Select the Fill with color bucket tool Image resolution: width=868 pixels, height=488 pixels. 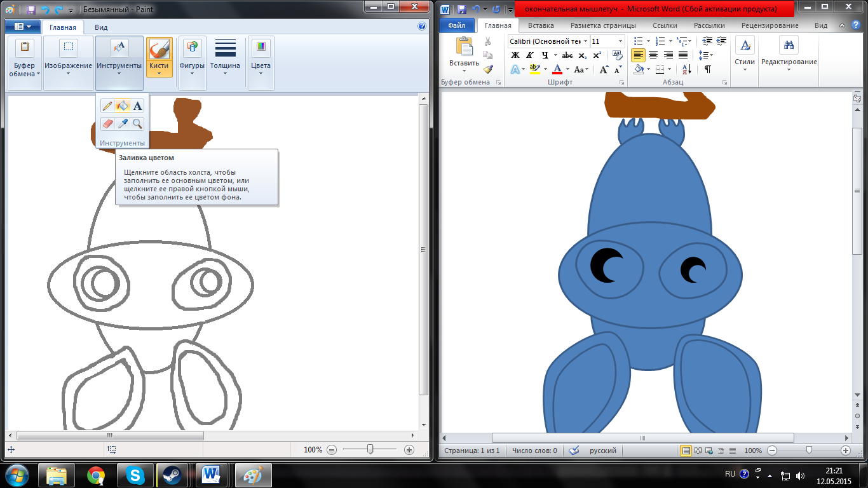[x=123, y=106]
